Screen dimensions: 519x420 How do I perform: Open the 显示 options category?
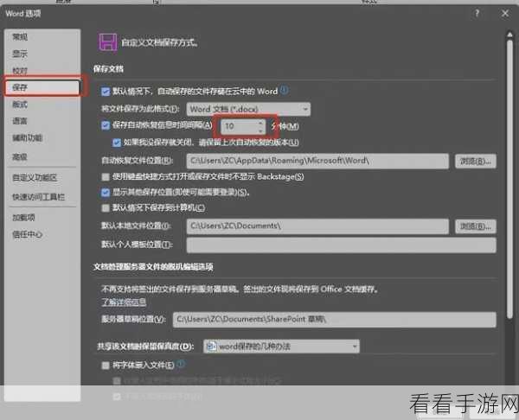click(42, 54)
